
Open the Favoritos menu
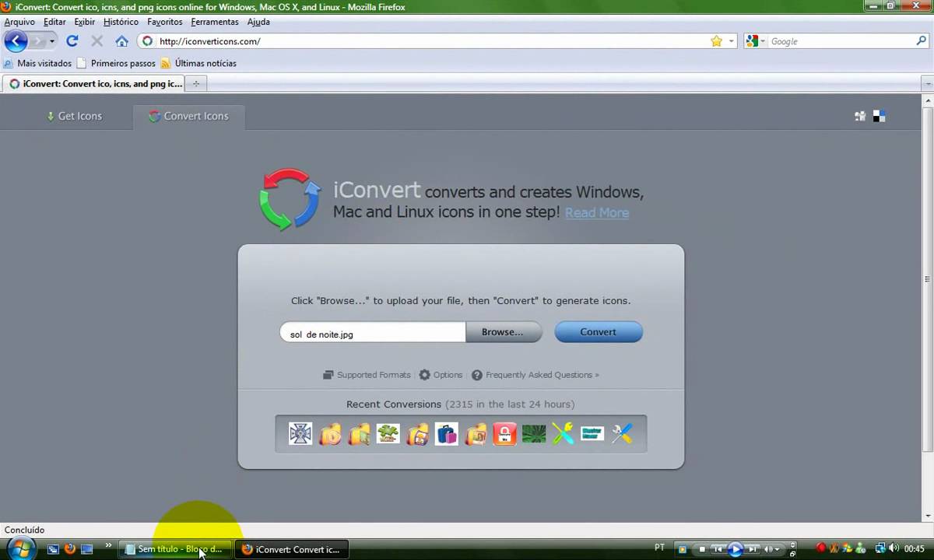point(165,22)
